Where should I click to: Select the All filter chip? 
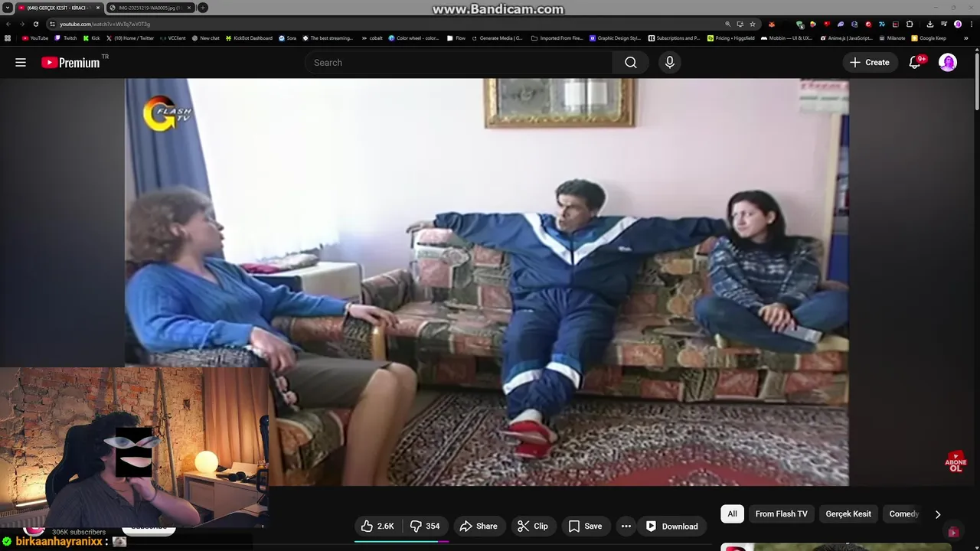click(x=732, y=514)
